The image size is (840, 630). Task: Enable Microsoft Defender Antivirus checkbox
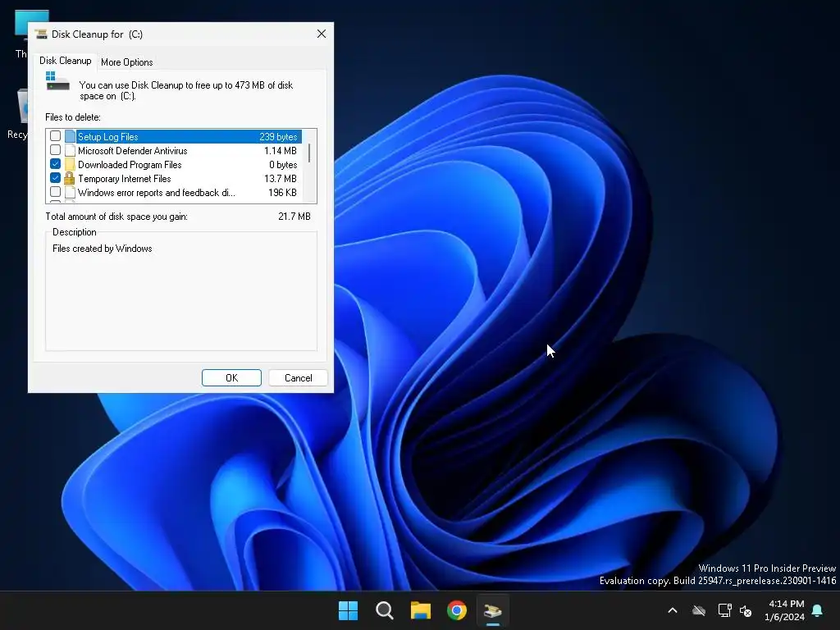tap(55, 150)
